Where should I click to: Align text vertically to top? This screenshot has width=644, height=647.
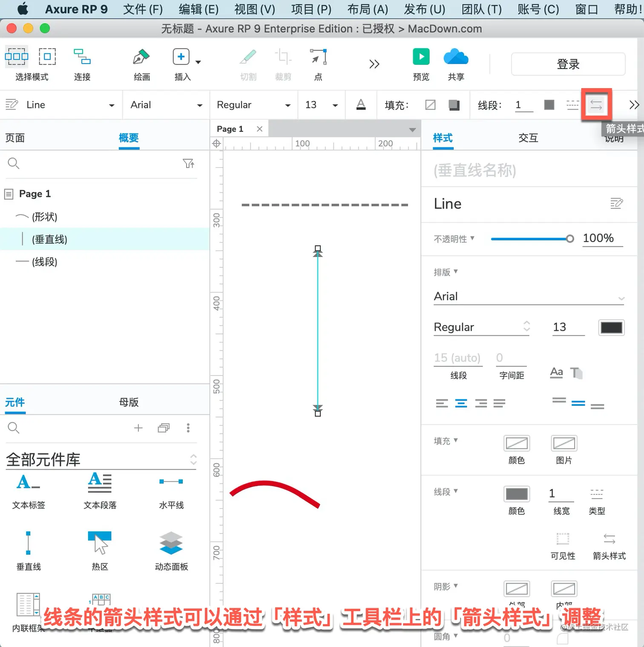[559, 400]
